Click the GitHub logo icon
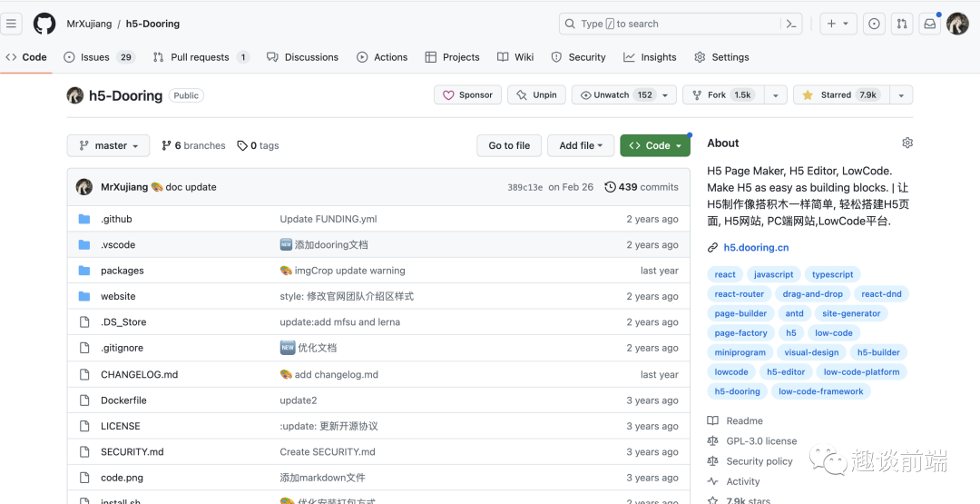Screen dimensions: 980x504 tap(44, 24)
